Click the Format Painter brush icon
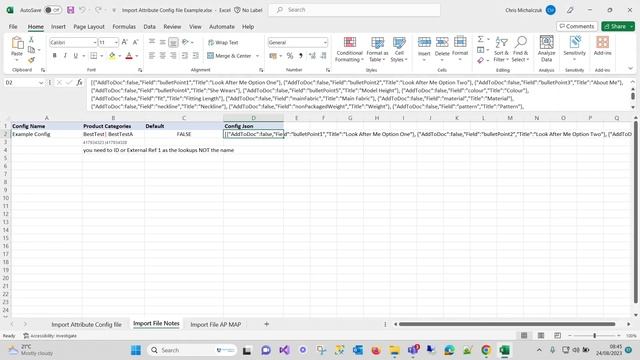The width and height of the screenshot is (640, 360). pos(31,60)
